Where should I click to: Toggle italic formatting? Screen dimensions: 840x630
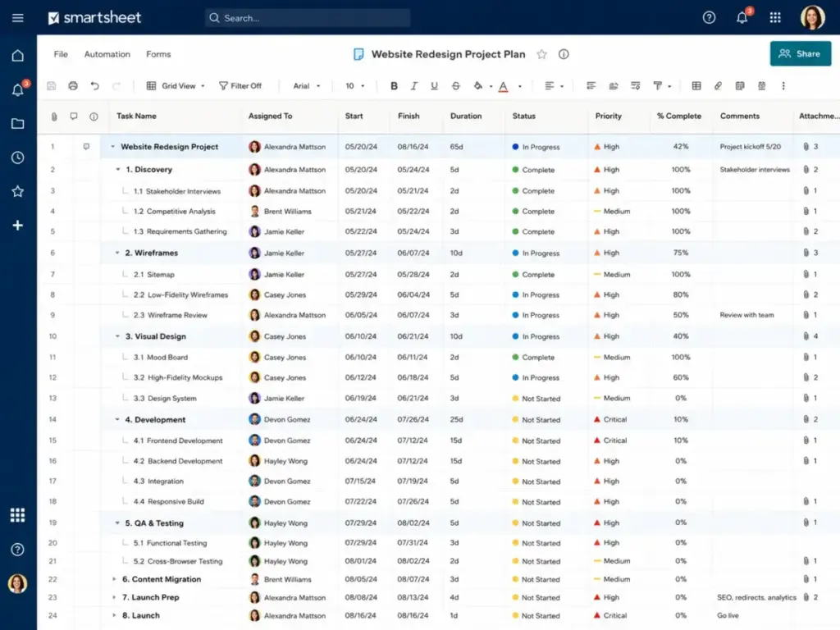click(x=413, y=85)
